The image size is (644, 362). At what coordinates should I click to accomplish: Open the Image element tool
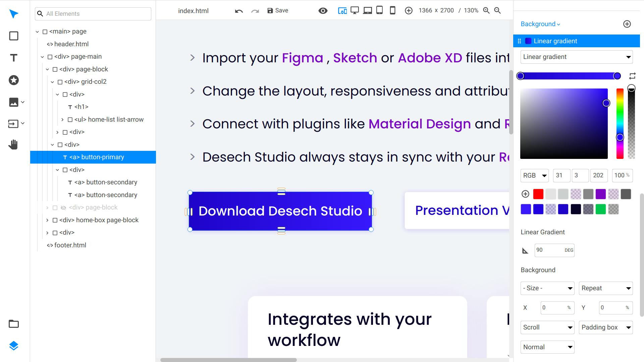coord(13,102)
